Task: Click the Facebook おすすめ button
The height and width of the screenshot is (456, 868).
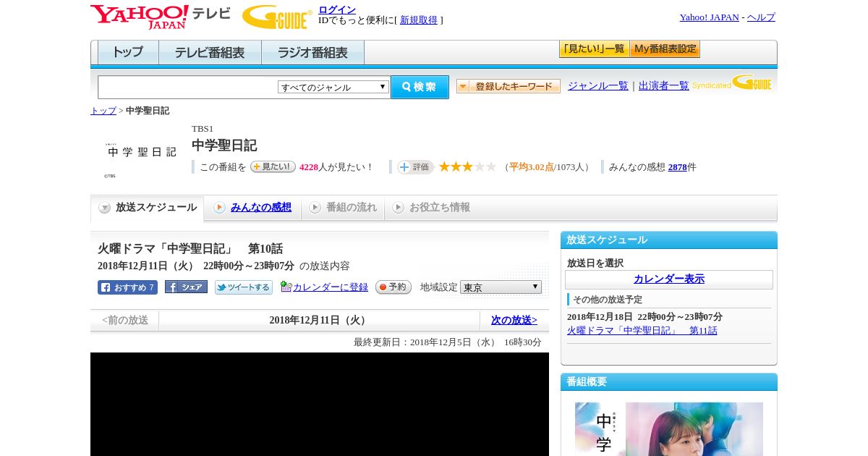Action: (127, 287)
